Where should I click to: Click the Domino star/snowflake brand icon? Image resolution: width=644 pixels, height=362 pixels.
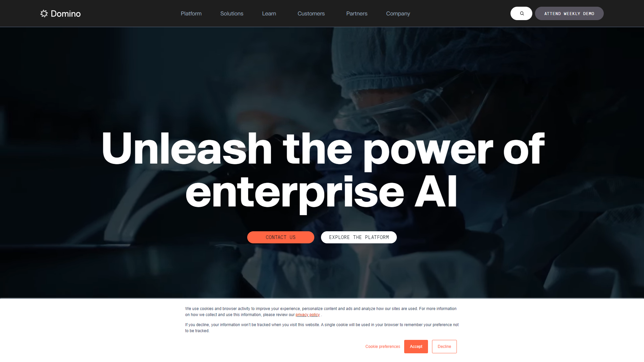point(44,13)
